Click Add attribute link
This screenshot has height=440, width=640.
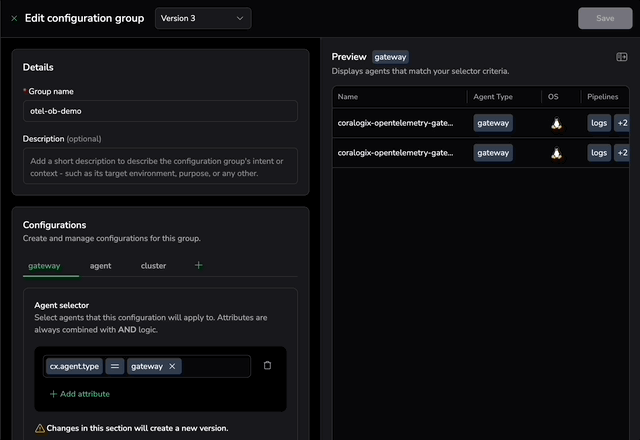80,394
